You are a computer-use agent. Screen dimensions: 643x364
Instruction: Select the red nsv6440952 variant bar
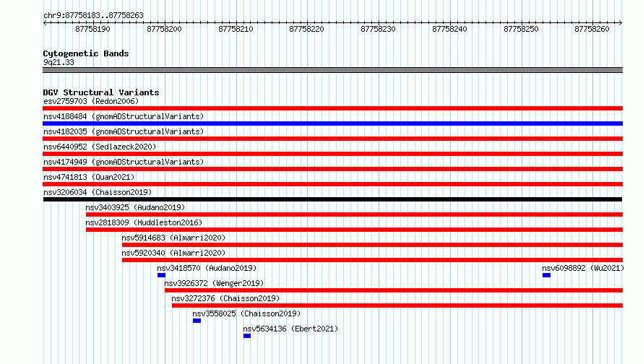coord(332,154)
